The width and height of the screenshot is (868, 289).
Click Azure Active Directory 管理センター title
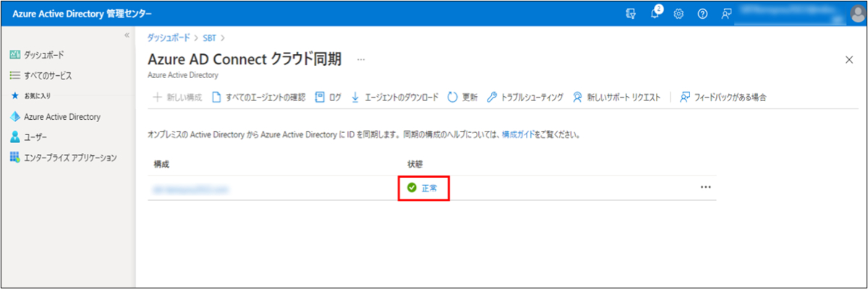coord(82,15)
